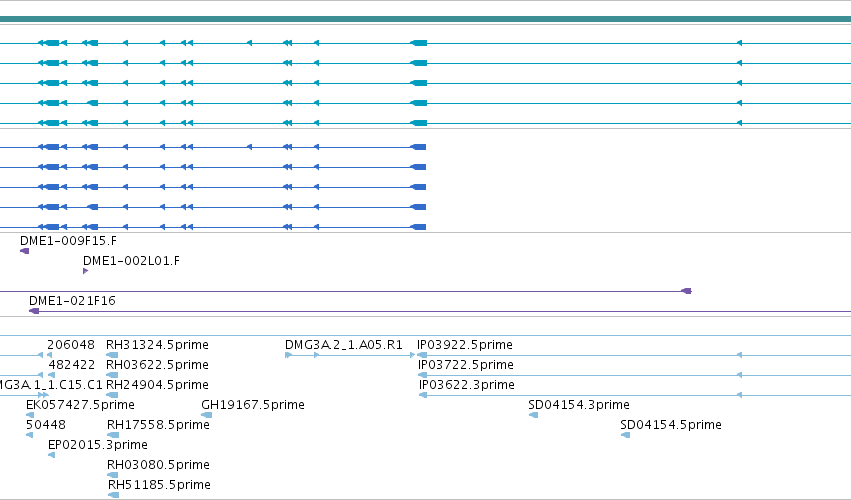Image resolution: width=851 pixels, height=500 pixels.
Task: Click the IP03922.5prime EST label
Action: [465, 345]
